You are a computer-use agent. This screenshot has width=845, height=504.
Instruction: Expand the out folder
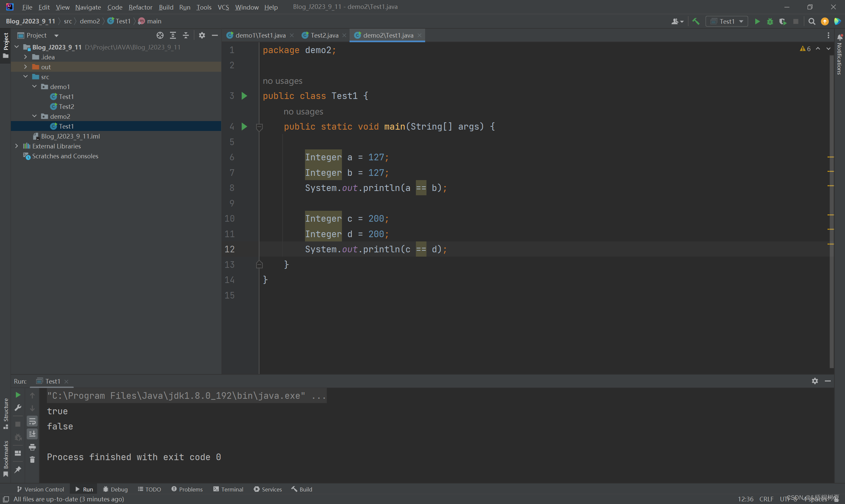[25, 67]
